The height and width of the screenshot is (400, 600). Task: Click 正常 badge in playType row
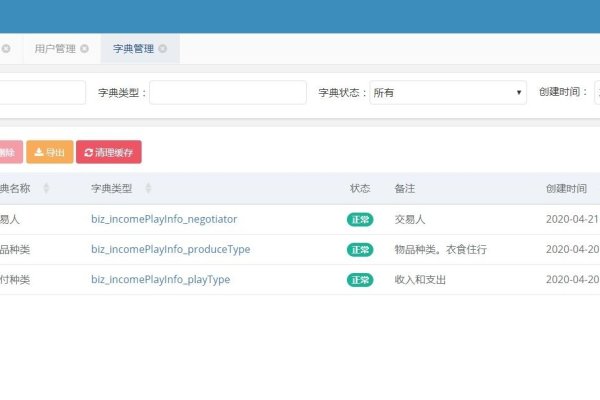[x=360, y=280]
